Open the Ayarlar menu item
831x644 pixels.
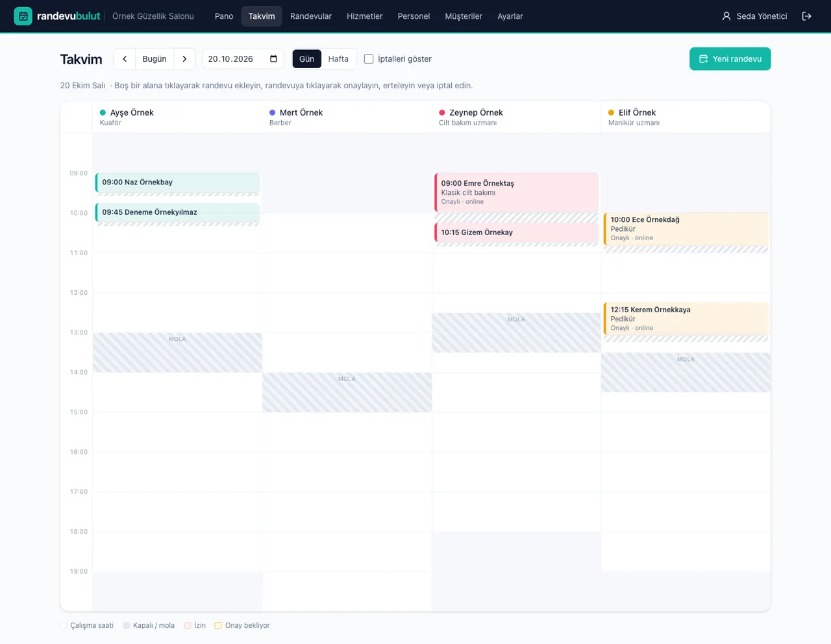point(510,16)
